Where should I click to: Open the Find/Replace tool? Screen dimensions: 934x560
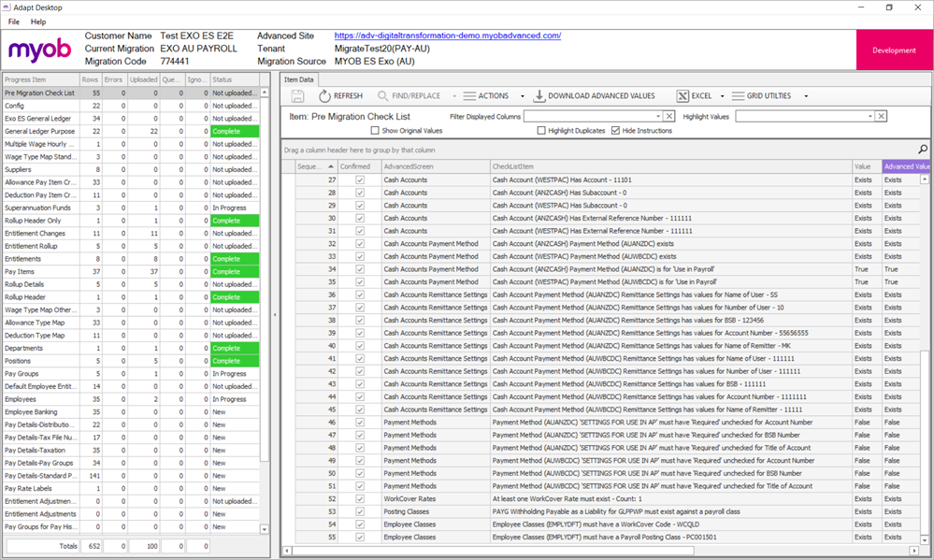point(381,93)
